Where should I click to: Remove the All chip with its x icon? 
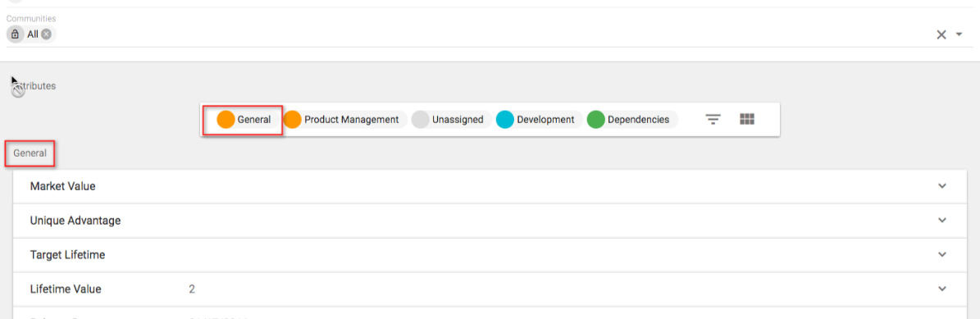point(46,34)
